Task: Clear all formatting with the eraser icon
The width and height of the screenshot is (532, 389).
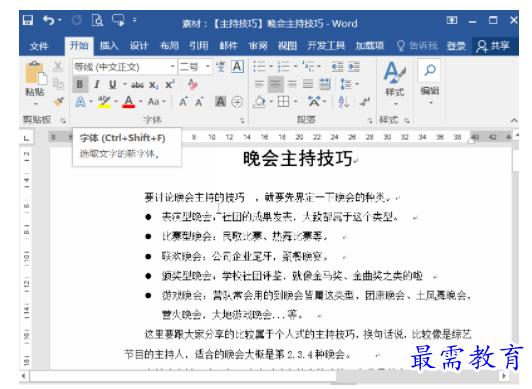Action: 193,84
